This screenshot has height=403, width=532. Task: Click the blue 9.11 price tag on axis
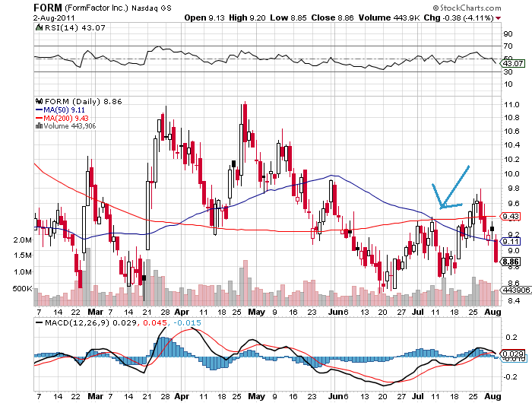click(511, 241)
